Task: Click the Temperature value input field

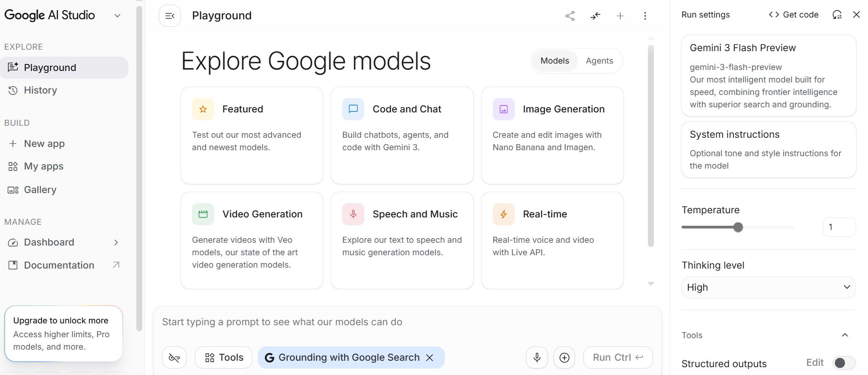Action: 839,227
